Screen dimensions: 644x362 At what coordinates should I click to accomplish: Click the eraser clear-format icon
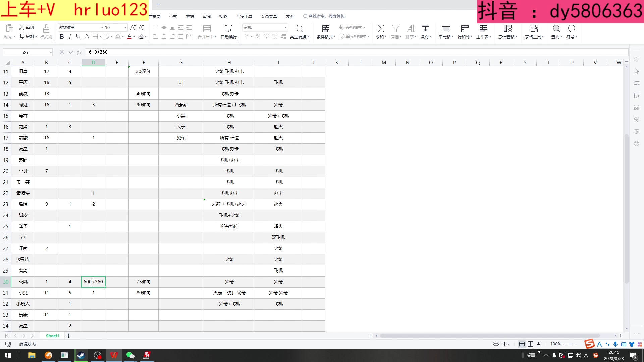coord(141,36)
